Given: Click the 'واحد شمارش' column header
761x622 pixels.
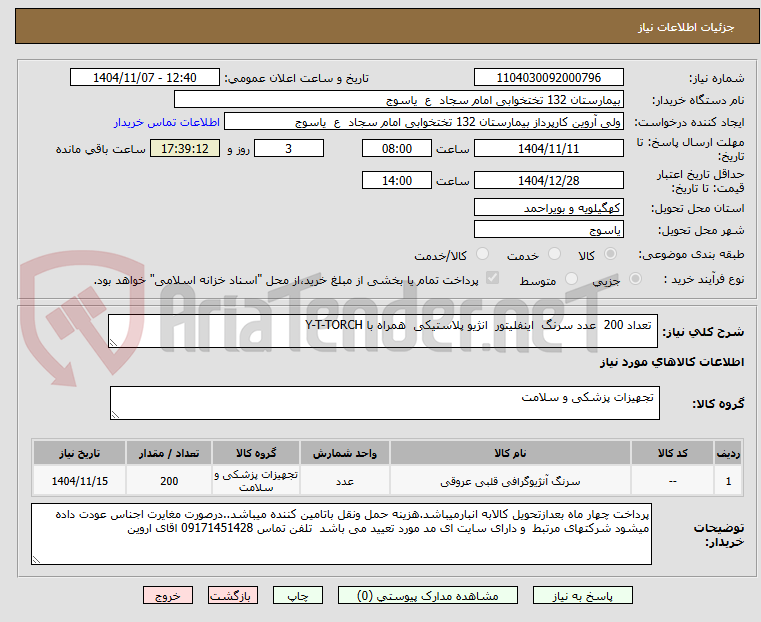Looking at the screenshot, I should point(345,453).
